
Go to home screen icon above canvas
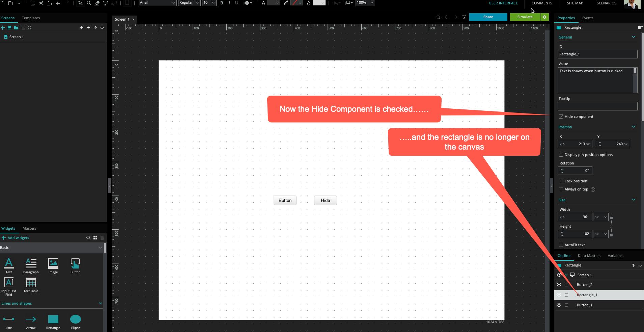tap(438, 17)
